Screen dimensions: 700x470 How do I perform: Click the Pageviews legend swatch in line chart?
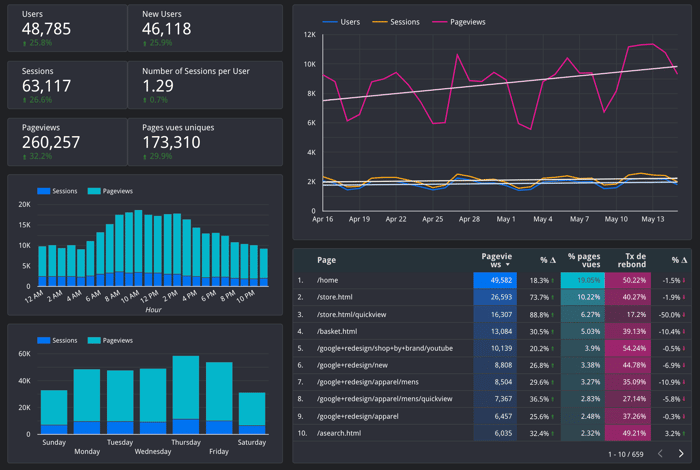(440, 22)
